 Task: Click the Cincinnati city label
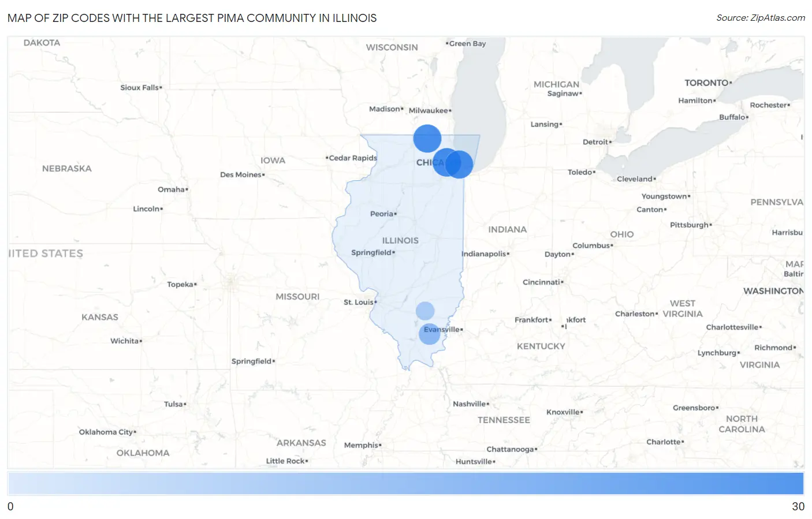pyautogui.click(x=542, y=282)
